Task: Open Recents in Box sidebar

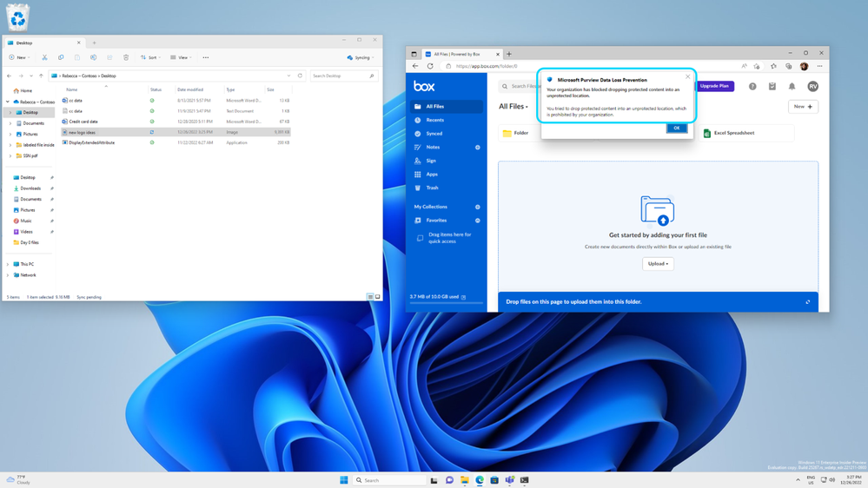Action: (x=434, y=120)
